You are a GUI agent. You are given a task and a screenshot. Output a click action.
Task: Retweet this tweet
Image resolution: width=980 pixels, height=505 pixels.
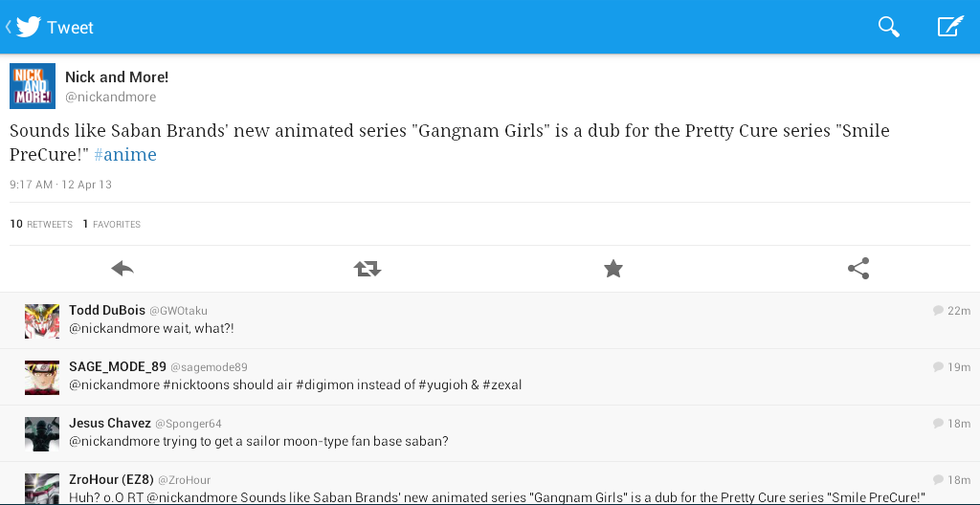367,269
